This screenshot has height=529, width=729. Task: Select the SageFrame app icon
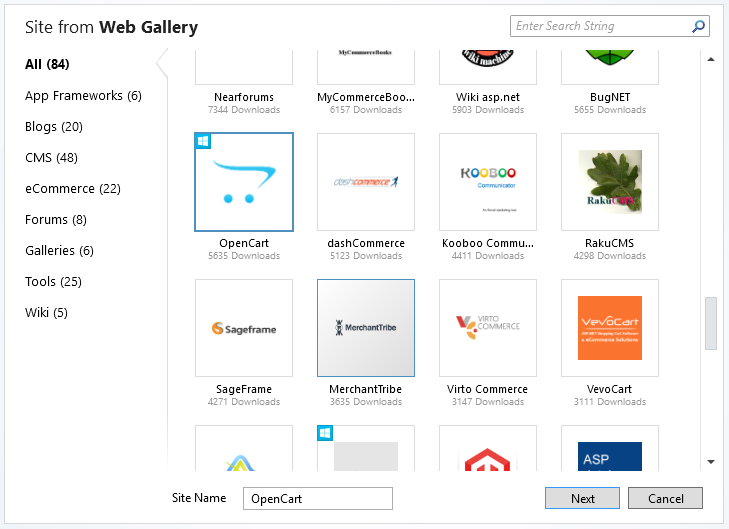pos(244,328)
